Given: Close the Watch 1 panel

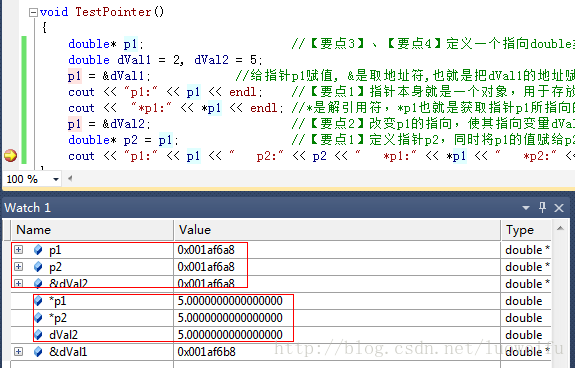Looking at the screenshot, I should click(x=559, y=208).
